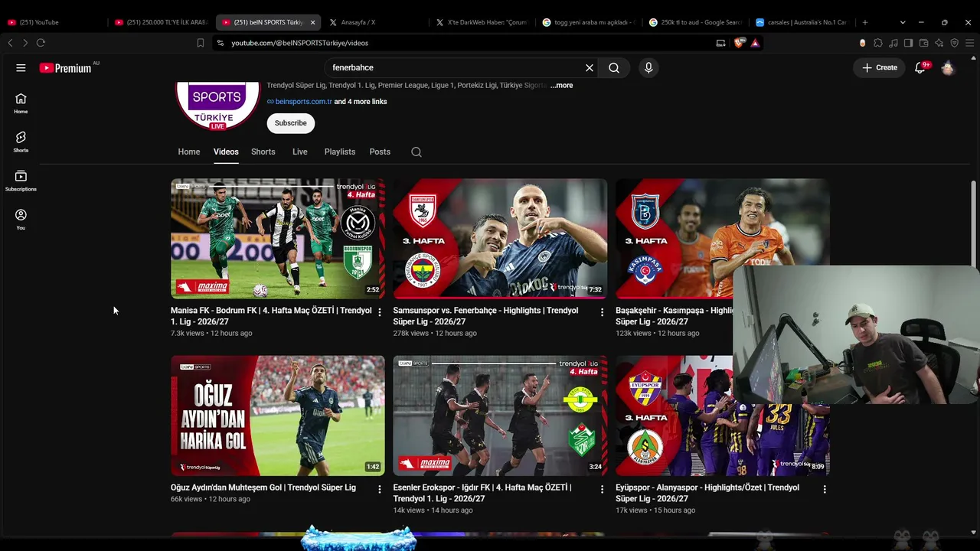Open the Brave VPN shield icon
This screenshot has width=980, height=551.
[x=954, y=43]
